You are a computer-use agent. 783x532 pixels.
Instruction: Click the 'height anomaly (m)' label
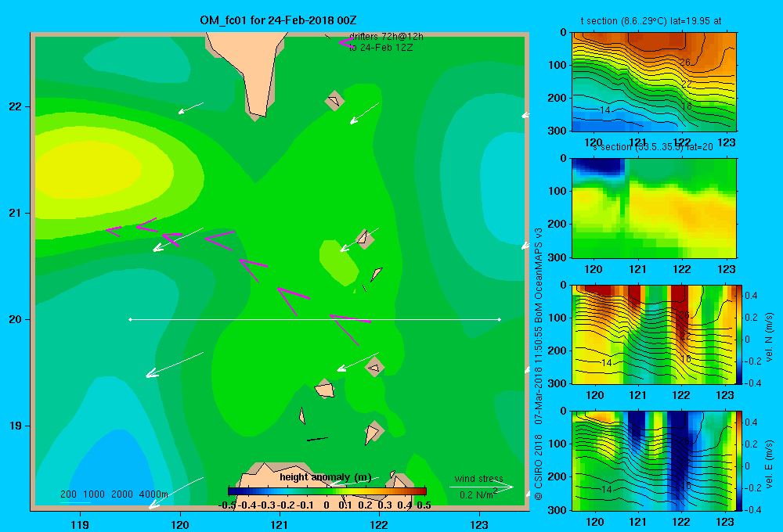point(325,477)
